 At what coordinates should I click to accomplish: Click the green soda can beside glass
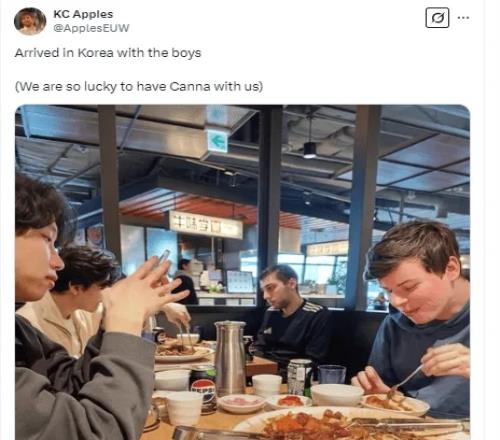(299, 377)
